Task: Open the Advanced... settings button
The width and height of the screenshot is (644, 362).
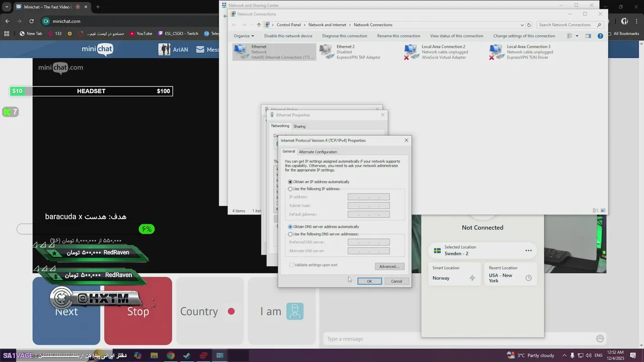Action: 389,266
